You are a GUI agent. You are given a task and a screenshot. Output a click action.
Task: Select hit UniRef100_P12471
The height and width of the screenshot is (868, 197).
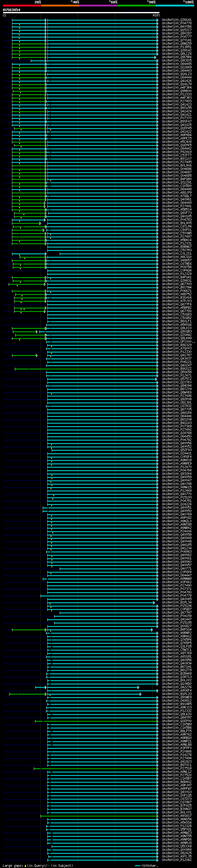pos(177,375)
